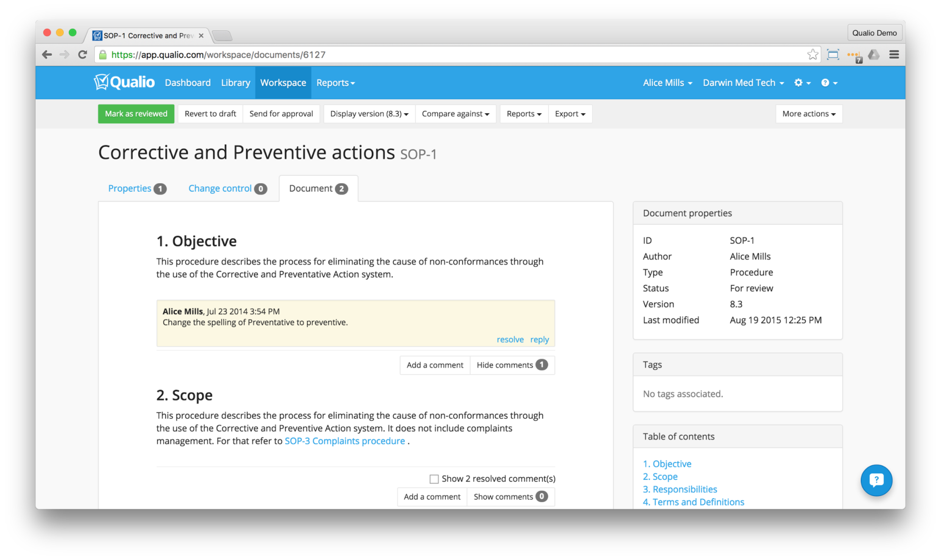The height and width of the screenshot is (560, 941).
Task: Show comments under Scope section
Action: coord(510,497)
